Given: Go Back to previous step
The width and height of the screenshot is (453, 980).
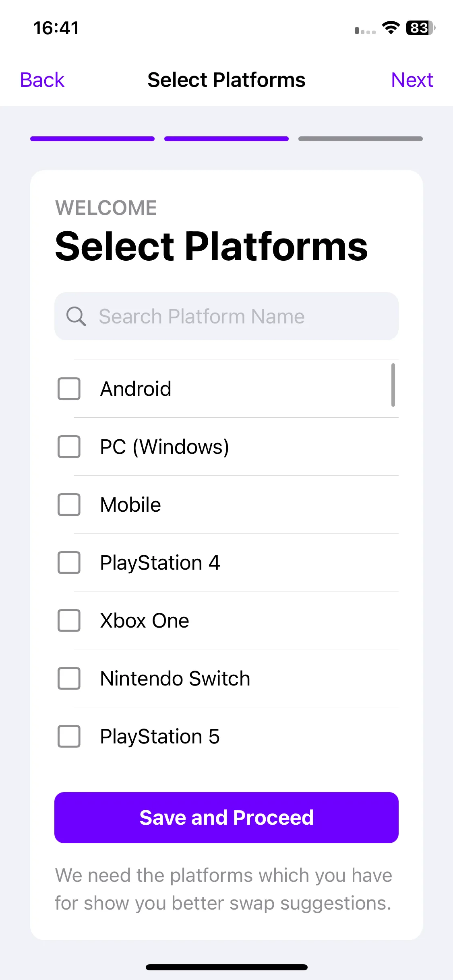Looking at the screenshot, I should (42, 80).
